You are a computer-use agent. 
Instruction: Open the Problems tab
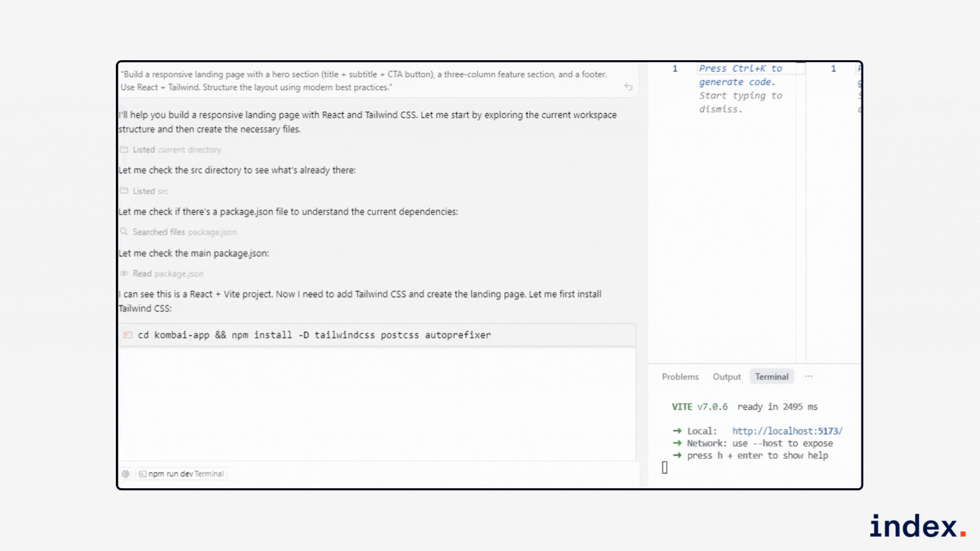tap(680, 377)
